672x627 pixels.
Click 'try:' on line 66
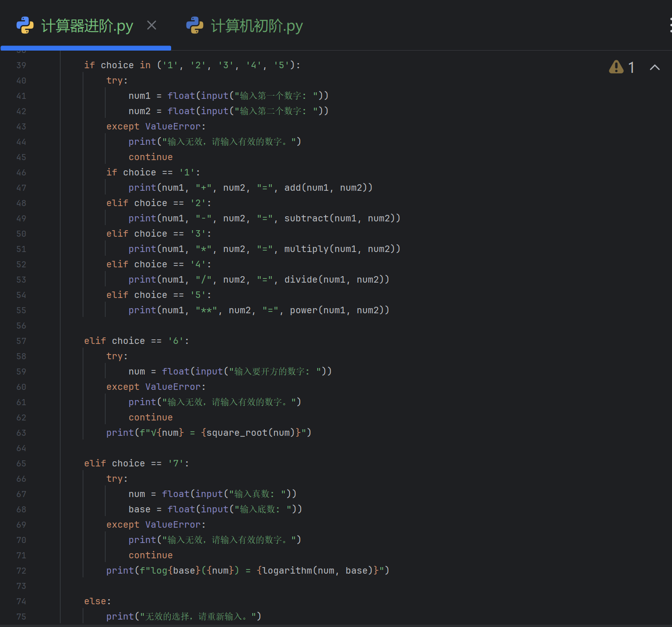tap(117, 478)
